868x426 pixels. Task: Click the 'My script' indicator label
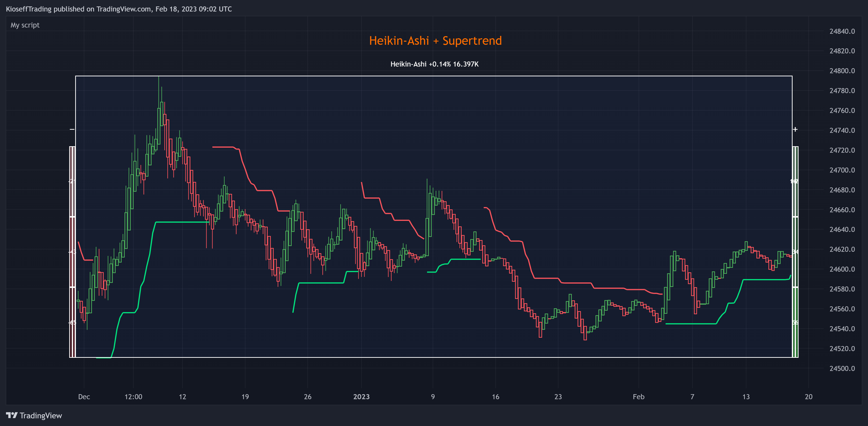pyautogui.click(x=25, y=25)
